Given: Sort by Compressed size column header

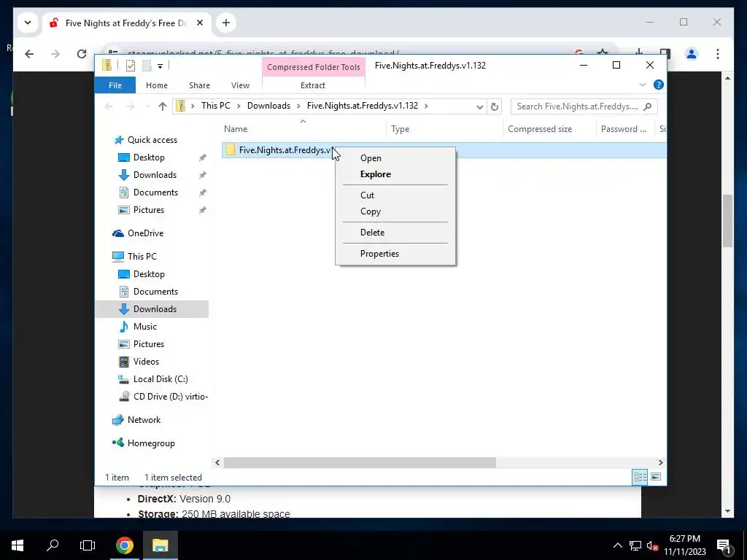Looking at the screenshot, I should point(540,129).
